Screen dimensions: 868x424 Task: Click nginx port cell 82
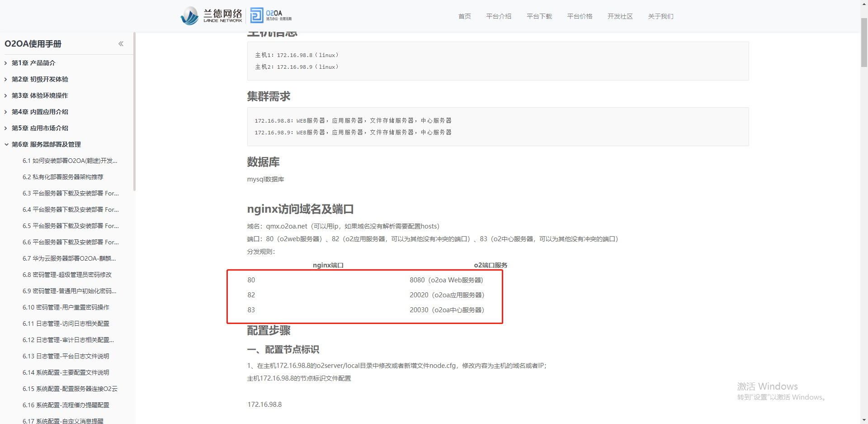click(251, 295)
